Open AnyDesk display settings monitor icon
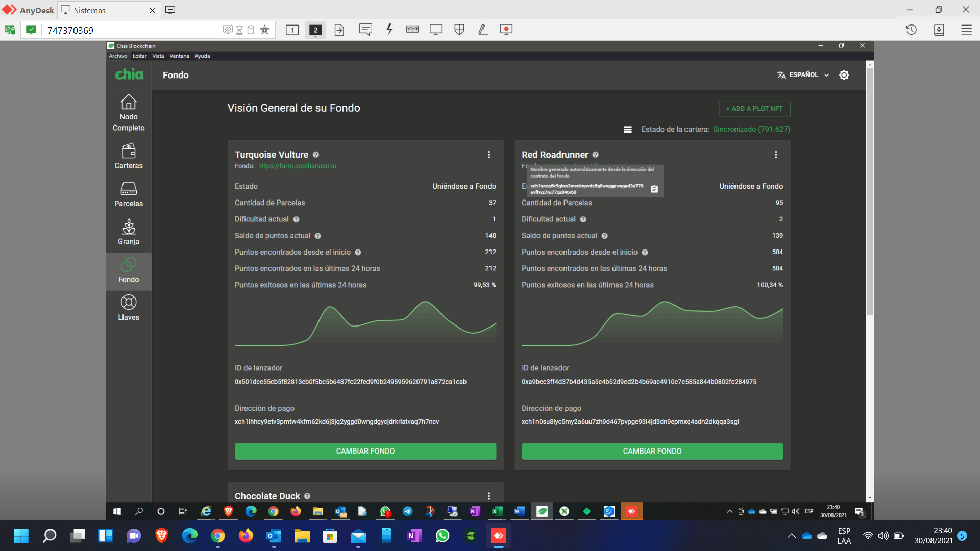The image size is (980, 551). pyautogui.click(x=436, y=30)
